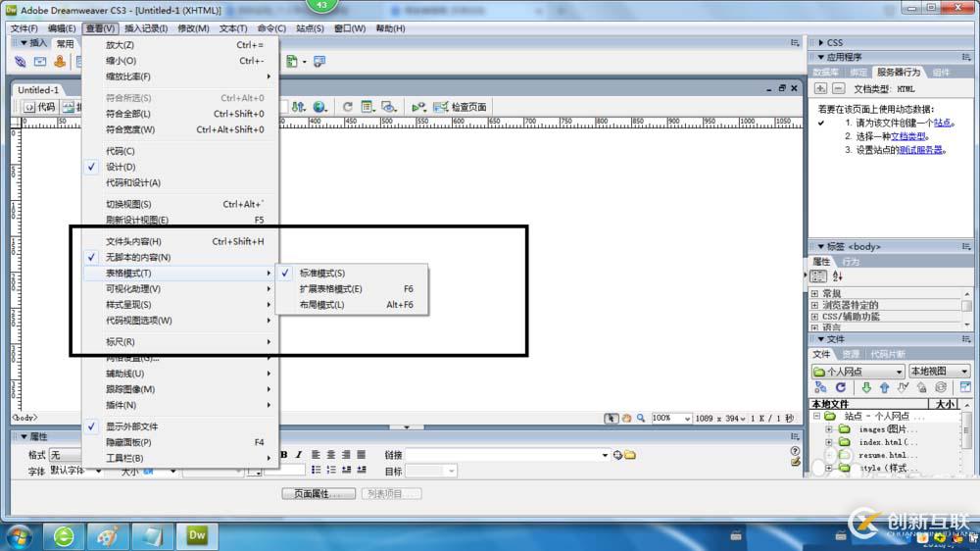Open the Insert Record menu
The image size is (980, 551).
click(146, 28)
